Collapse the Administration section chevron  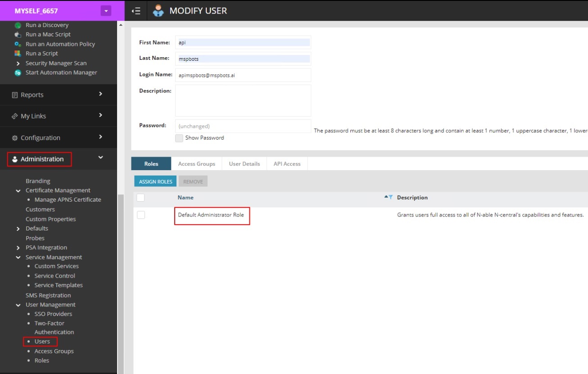(100, 158)
